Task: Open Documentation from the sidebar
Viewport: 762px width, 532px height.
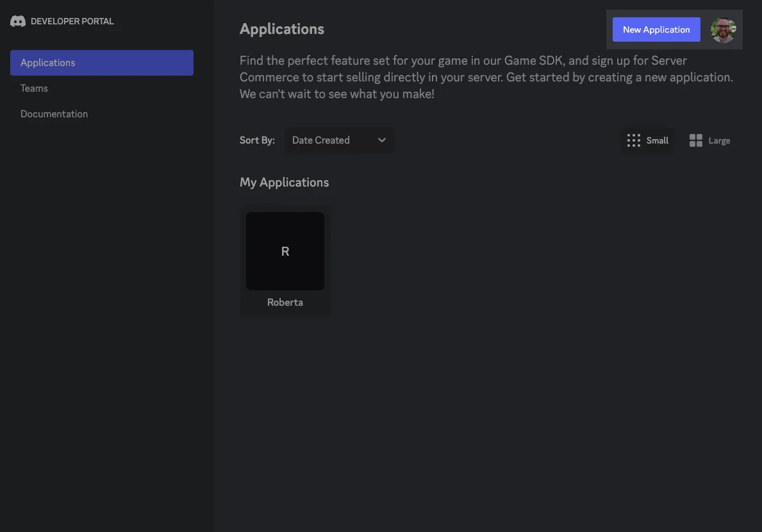Action: [54, 114]
